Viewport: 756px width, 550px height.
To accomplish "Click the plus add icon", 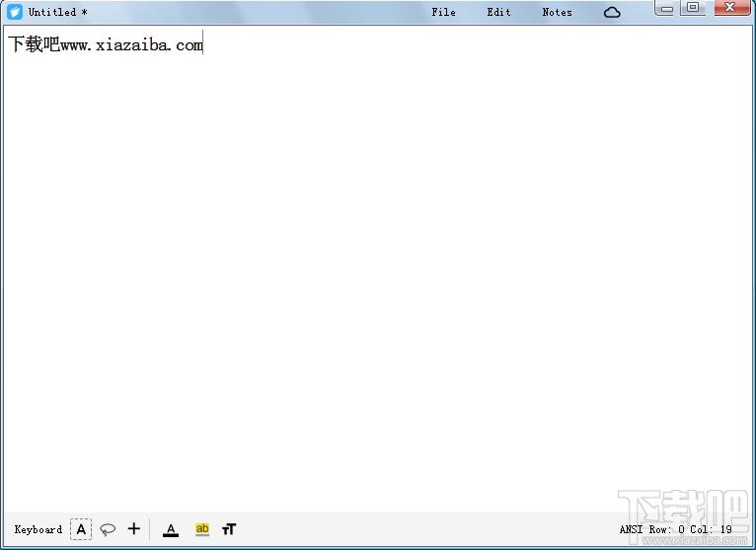I will point(134,529).
